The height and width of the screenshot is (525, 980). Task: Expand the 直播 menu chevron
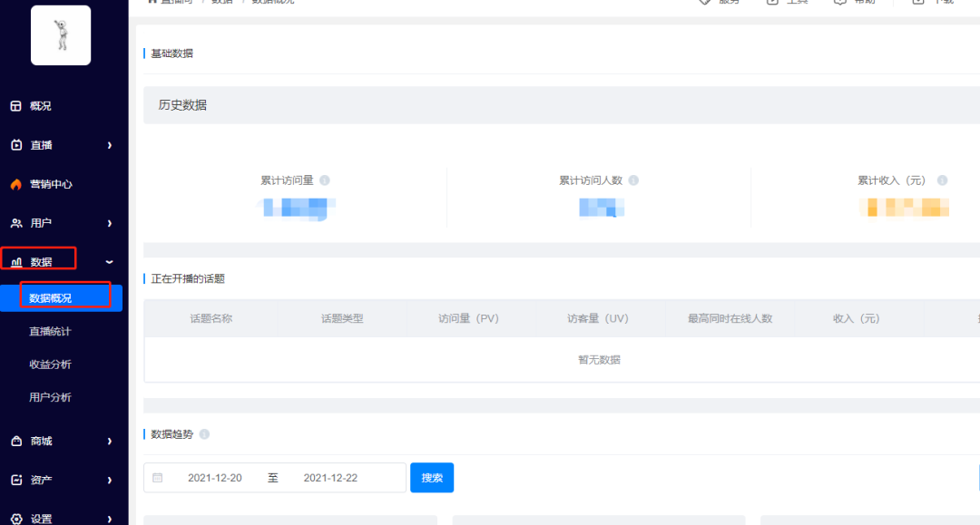[109, 145]
